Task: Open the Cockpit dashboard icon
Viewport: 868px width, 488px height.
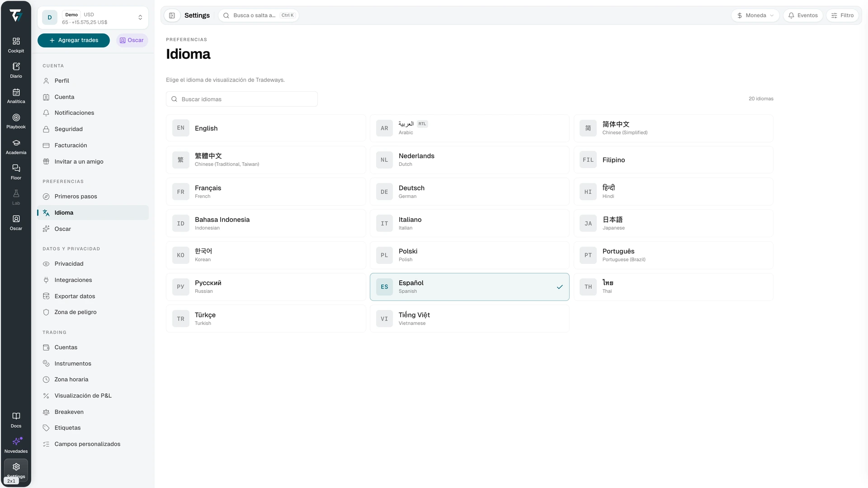Action: tap(16, 41)
